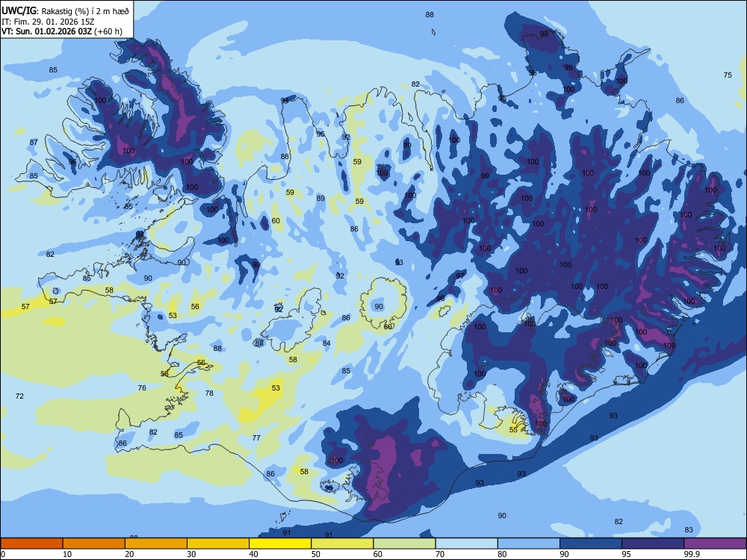The width and height of the screenshot is (747, 560).
Task: Click the humidity value '84' on the map
Action: tap(326, 343)
